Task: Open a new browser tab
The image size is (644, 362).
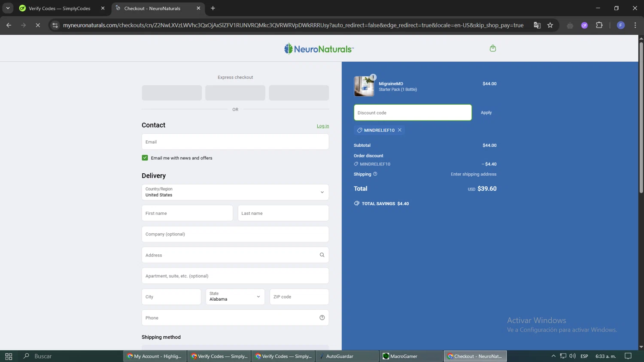Action: click(213, 8)
